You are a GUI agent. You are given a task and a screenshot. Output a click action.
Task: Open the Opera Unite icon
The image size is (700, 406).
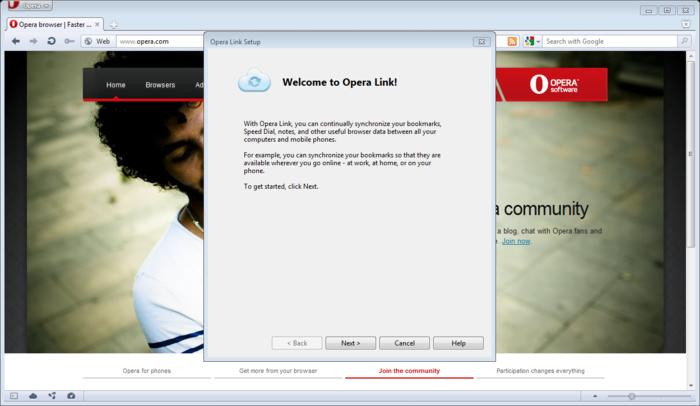tap(52, 396)
